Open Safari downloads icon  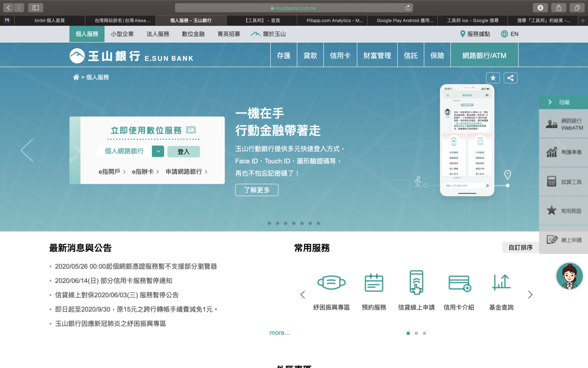click(540, 8)
